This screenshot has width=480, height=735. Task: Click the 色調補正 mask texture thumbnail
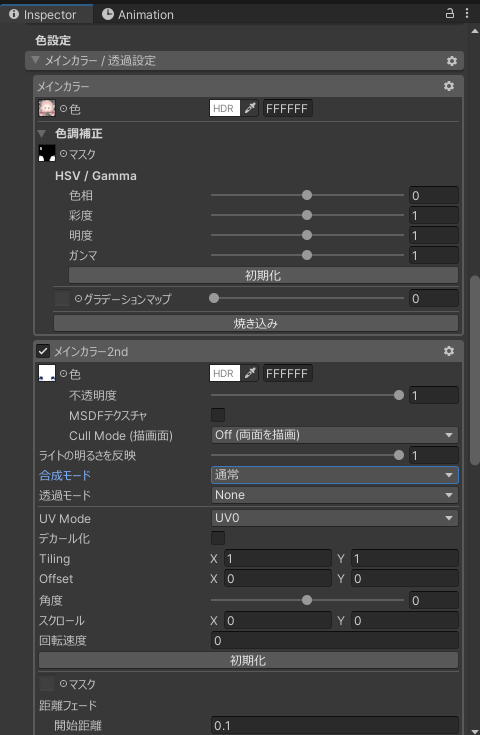(47, 153)
